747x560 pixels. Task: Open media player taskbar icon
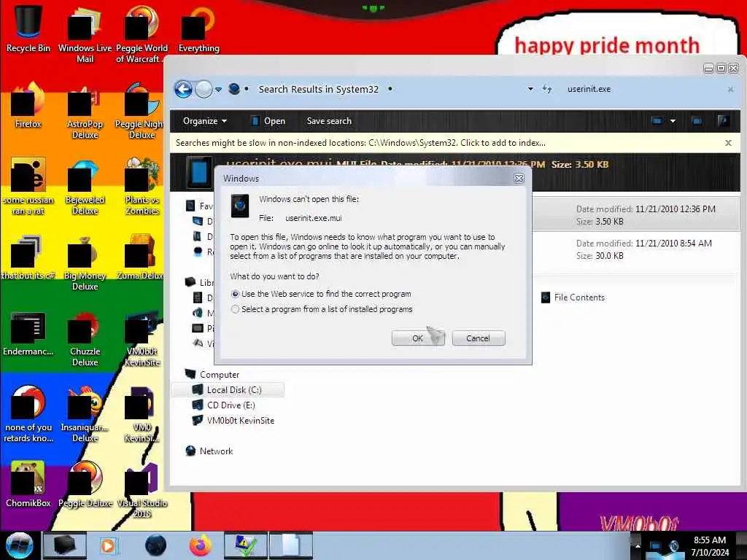click(x=108, y=545)
